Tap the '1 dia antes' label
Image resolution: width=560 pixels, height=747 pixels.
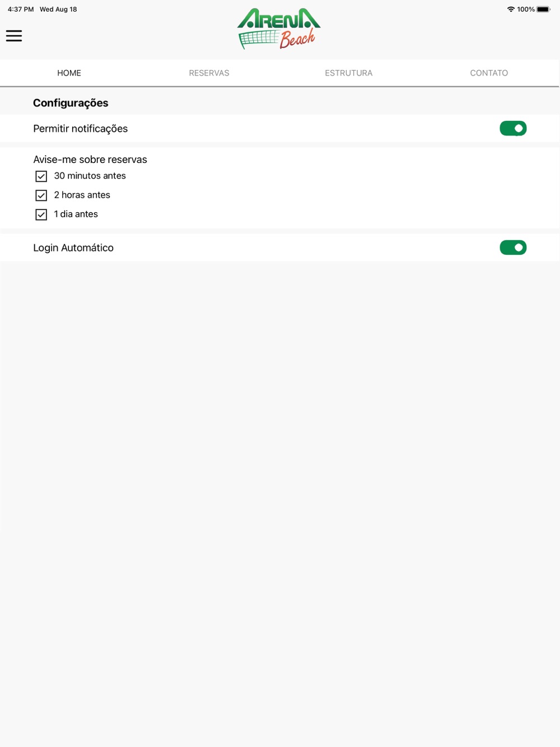(76, 214)
